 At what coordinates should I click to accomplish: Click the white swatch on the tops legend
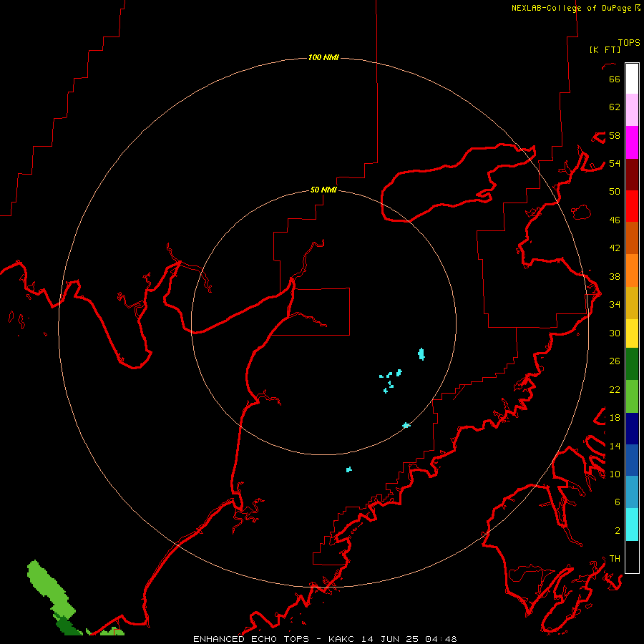(x=632, y=79)
